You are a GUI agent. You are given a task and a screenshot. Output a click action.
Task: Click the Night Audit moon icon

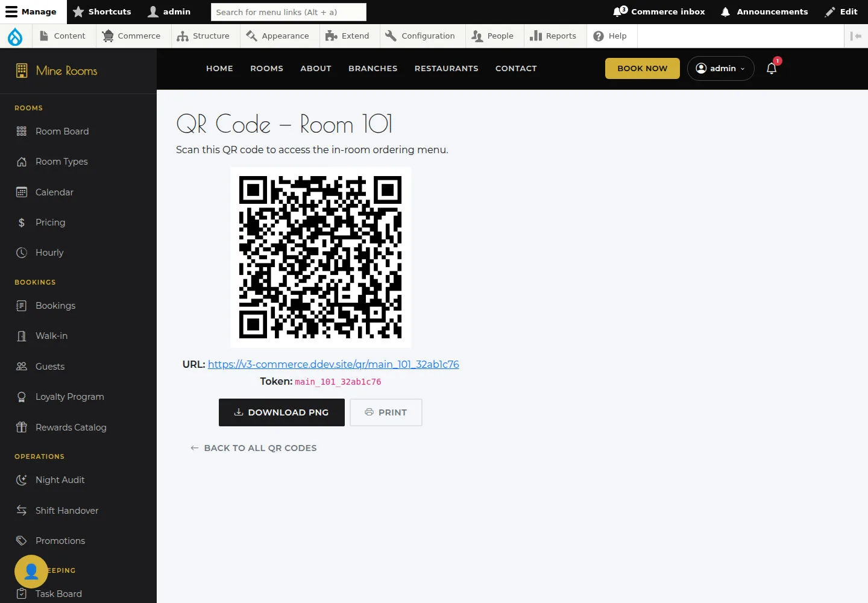point(22,480)
